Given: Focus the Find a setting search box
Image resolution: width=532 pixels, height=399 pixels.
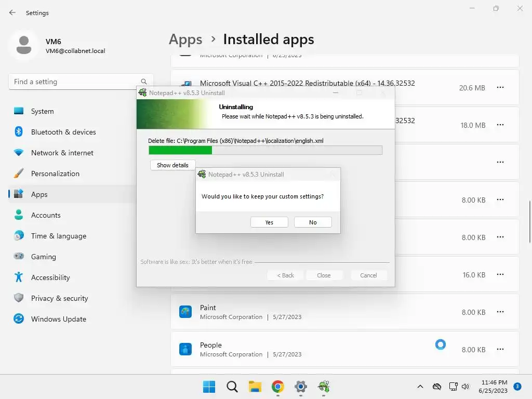Looking at the screenshot, I should pos(81,82).
